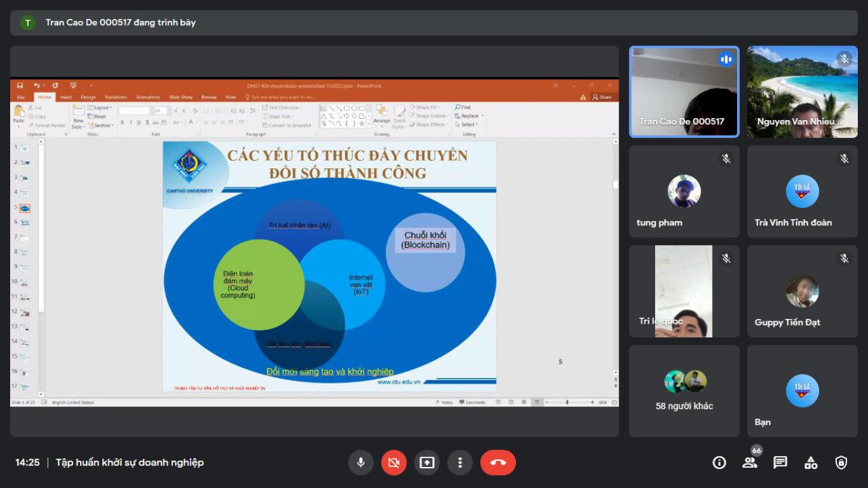Turn on the camera using red button

[393, 463]
